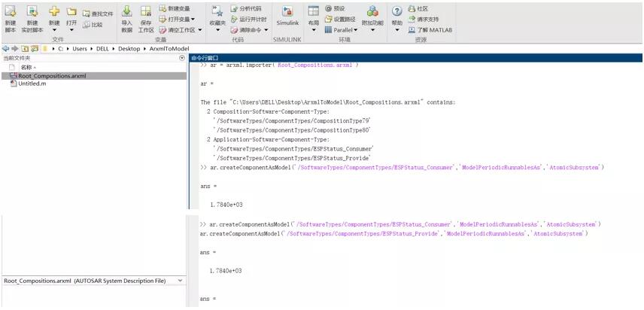Click the 保存工作区 (Save Workspace) icon
The image size is (644, 310).
146,11
